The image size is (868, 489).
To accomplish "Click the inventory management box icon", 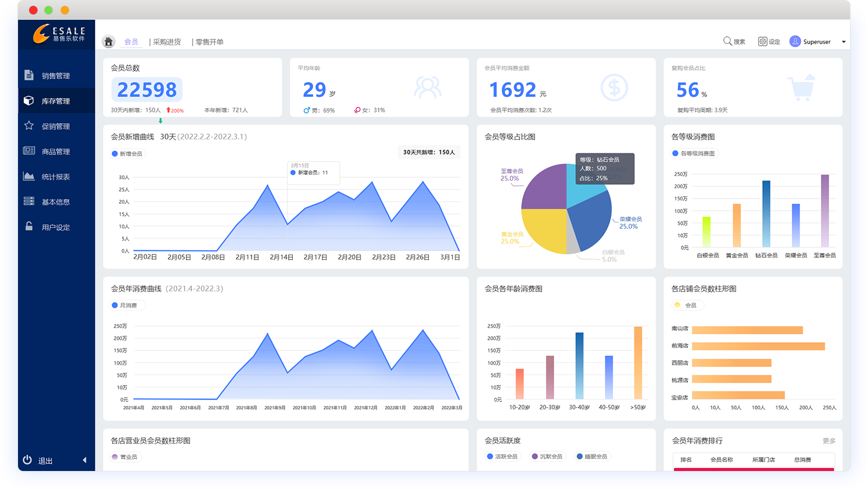I will [28, 100].
